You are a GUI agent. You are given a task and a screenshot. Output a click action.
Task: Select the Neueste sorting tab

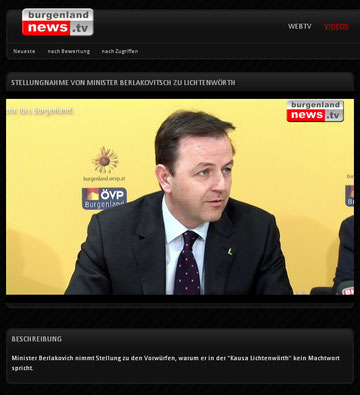coord(24,51)
